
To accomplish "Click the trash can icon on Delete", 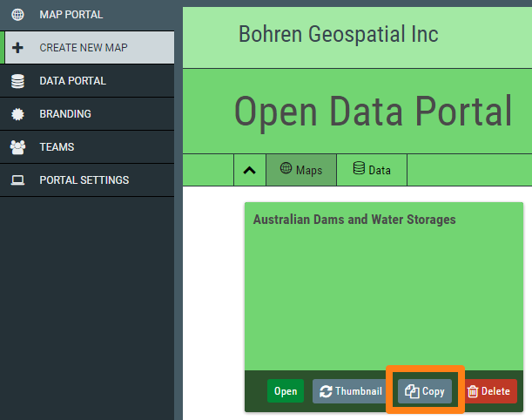I will [x=473, y=391].
